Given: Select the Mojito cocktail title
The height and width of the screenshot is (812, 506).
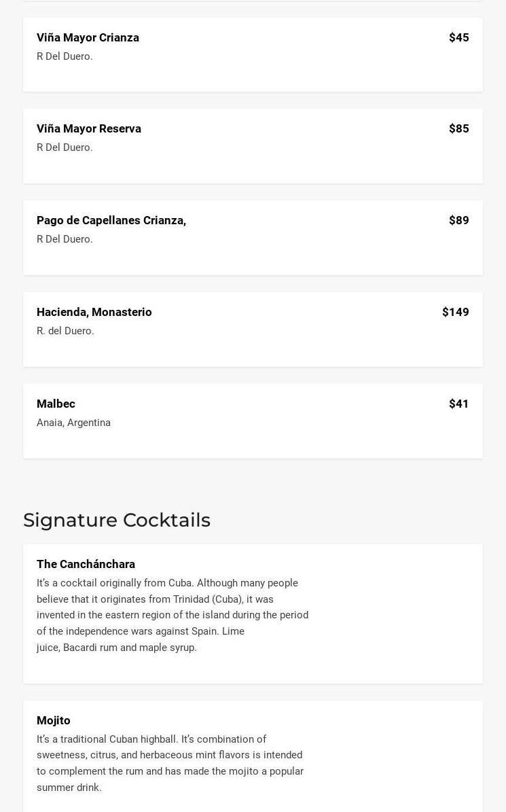Looking at the screenshot, I should tap(54, 721).
